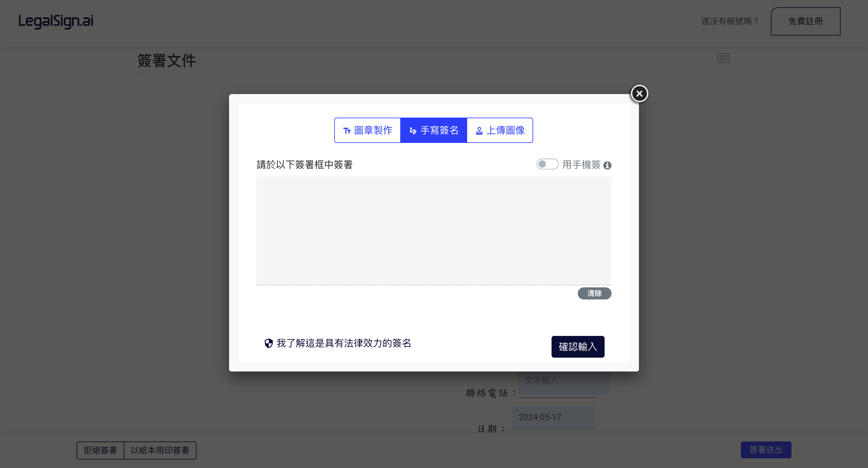Image resolution: width=868 pixels, height=468 pixels.
Task: Choose 以紙本用印簽署 option
Action: [x=160, y=450]
